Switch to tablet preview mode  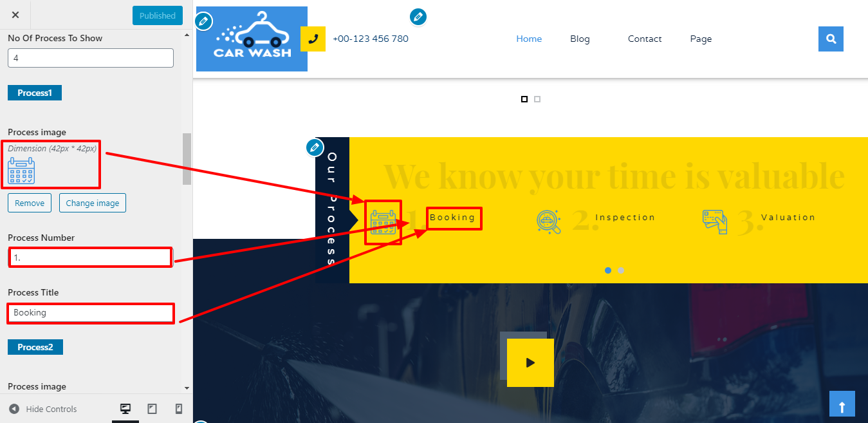pos(152,408)
